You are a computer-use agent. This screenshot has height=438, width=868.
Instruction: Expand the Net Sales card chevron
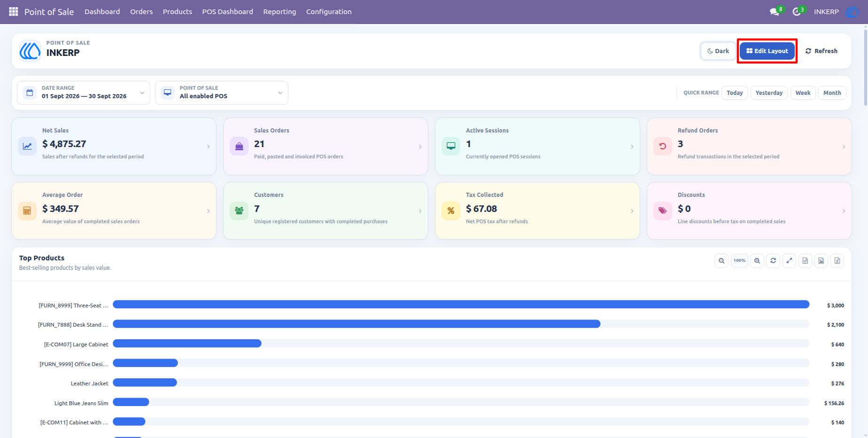click(209, 147)
